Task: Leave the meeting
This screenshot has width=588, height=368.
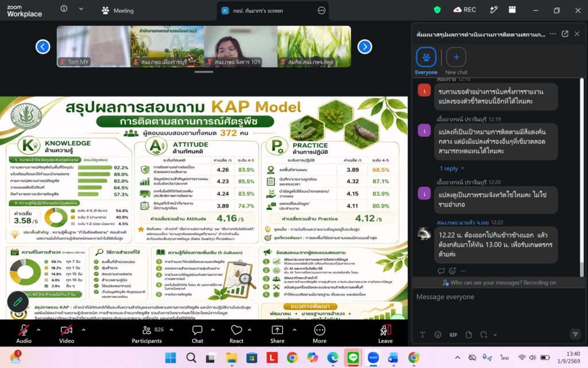Action: [x=385, y=334]
